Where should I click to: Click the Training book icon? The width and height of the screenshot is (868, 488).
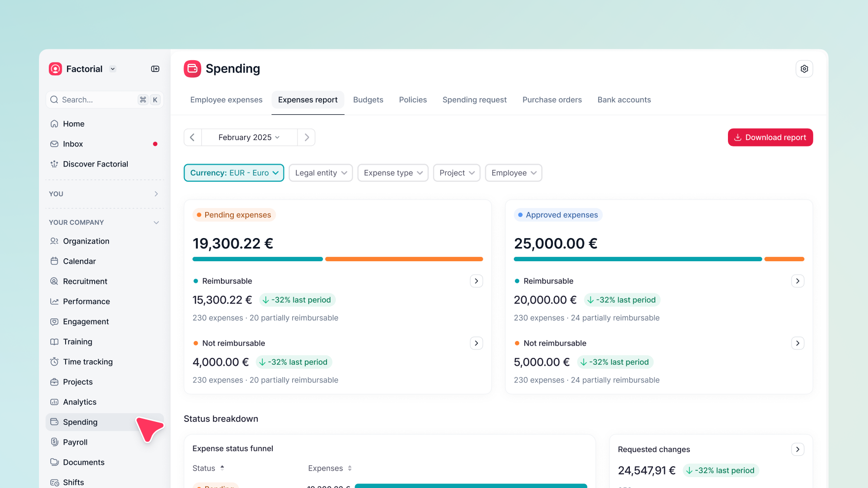tap(54, 342)
